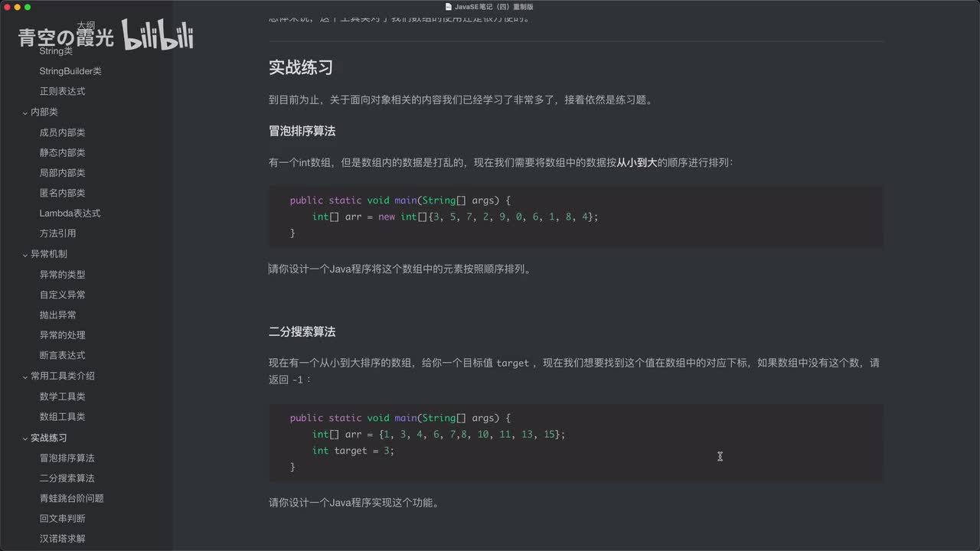Click the 实战练习 main heading in document
Screen dimensions: 980x551
pos(300,67)
